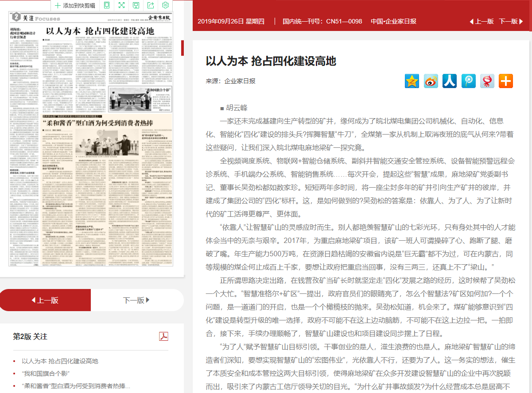
Task: Click the green floppy disk save icon
Action: pos(136,5)
